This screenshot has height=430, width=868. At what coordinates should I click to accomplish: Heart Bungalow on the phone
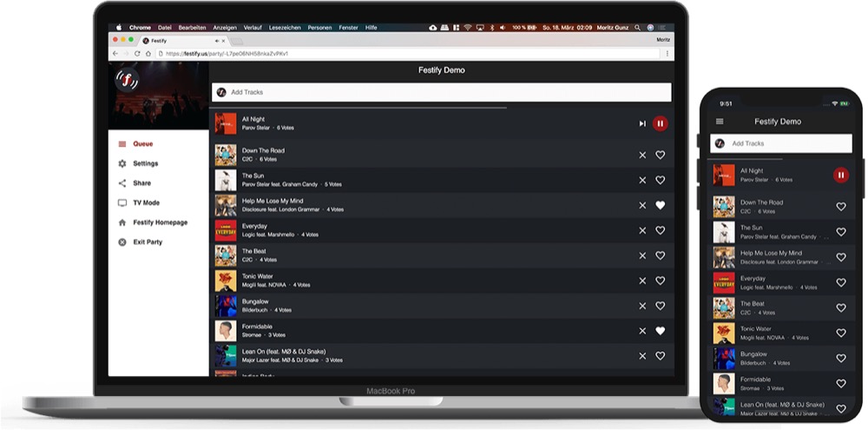[x=841, y=358]
